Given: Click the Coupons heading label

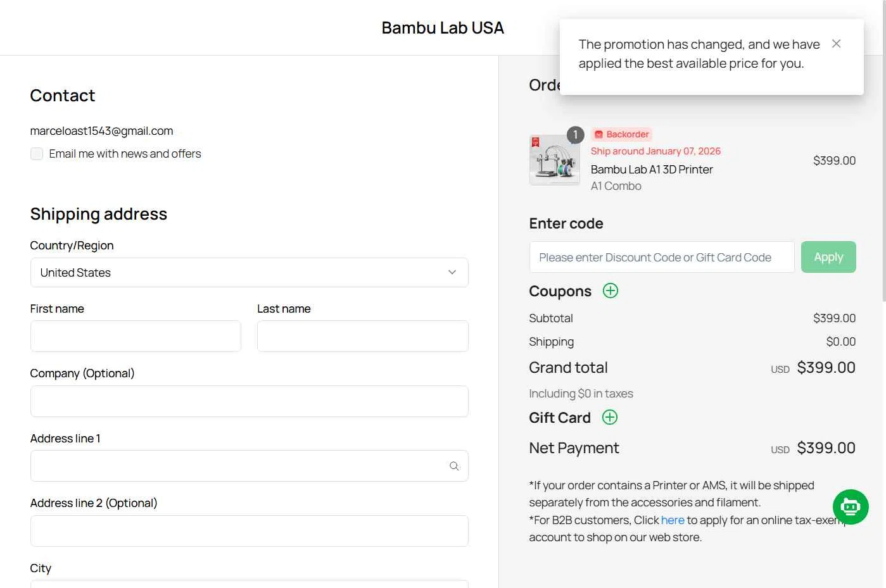Looking at the screenshot, I should [560, 291].
